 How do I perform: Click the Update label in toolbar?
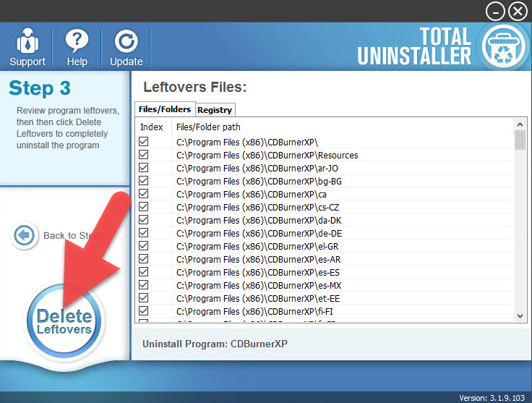tap(126, 61)
